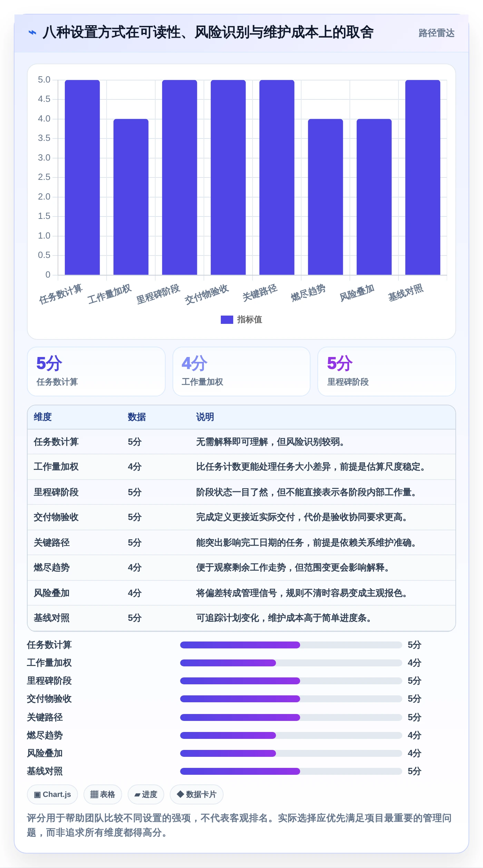Image resolution: width=483 pixels, height=868 pixels.
Task: Click the 说明 column header
Action: click(205, 417)
